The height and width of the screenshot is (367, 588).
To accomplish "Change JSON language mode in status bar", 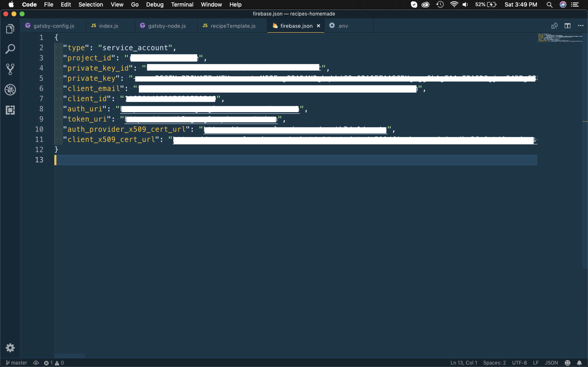I will (x=551, y=363).
